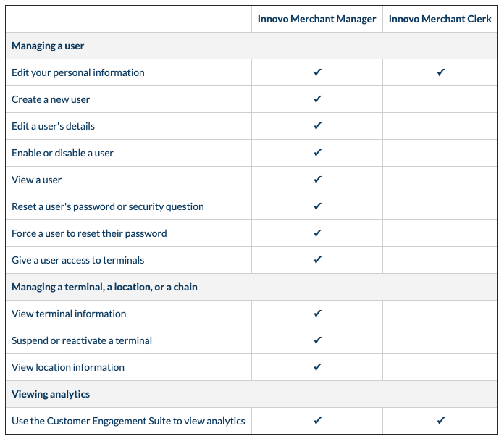Click Clerk checkmark for Customer Engagement Suite analytics
Viewport: 504px width, 444px height.
[440, 421]
